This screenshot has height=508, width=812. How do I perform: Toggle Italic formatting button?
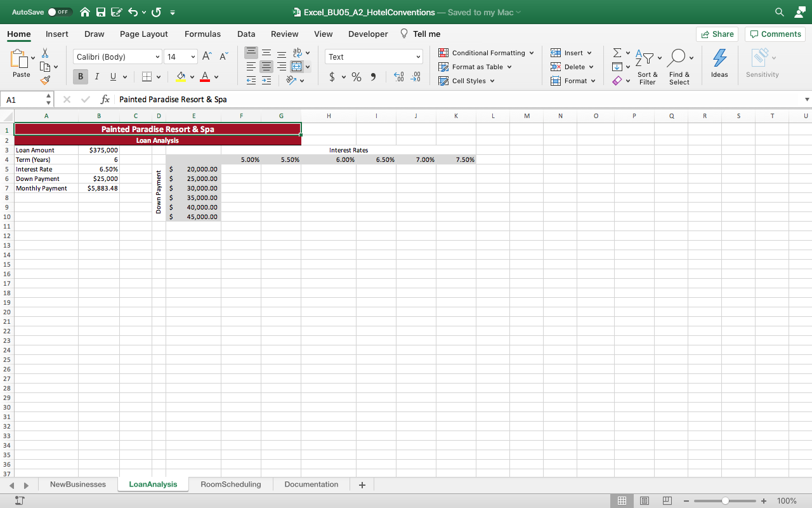pos(97,77)
